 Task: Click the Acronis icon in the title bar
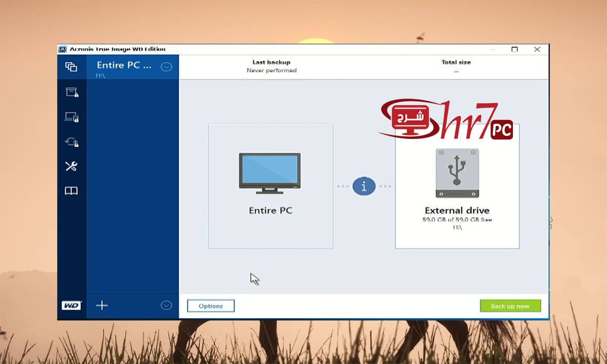62,49
